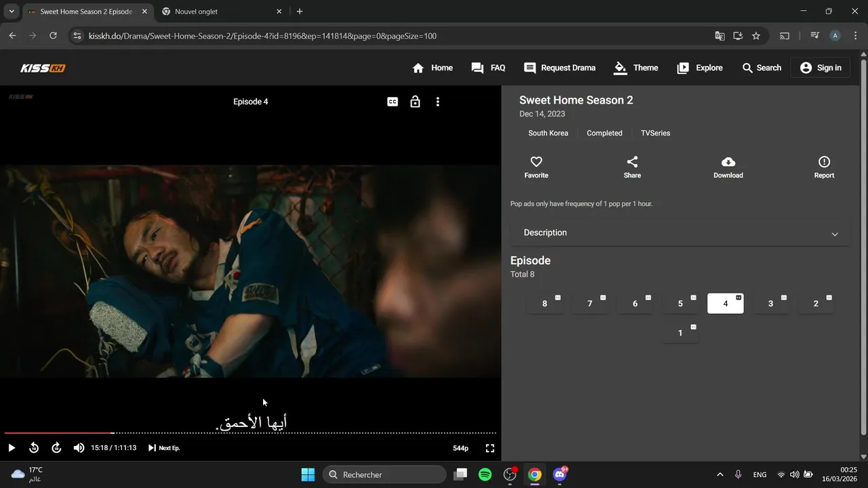Viewport: 868px width, 488px height.
Task: Select episode 8
Action: (545, 304)
